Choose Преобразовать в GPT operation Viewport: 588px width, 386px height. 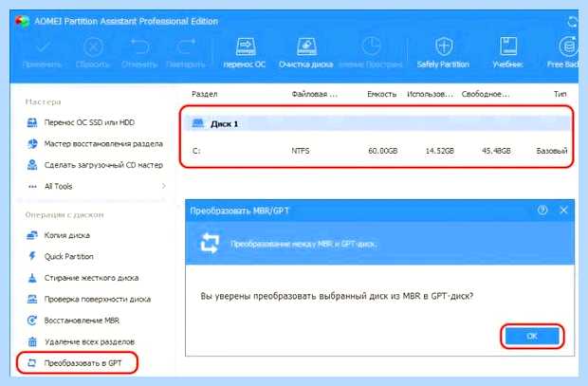point(77,362)
